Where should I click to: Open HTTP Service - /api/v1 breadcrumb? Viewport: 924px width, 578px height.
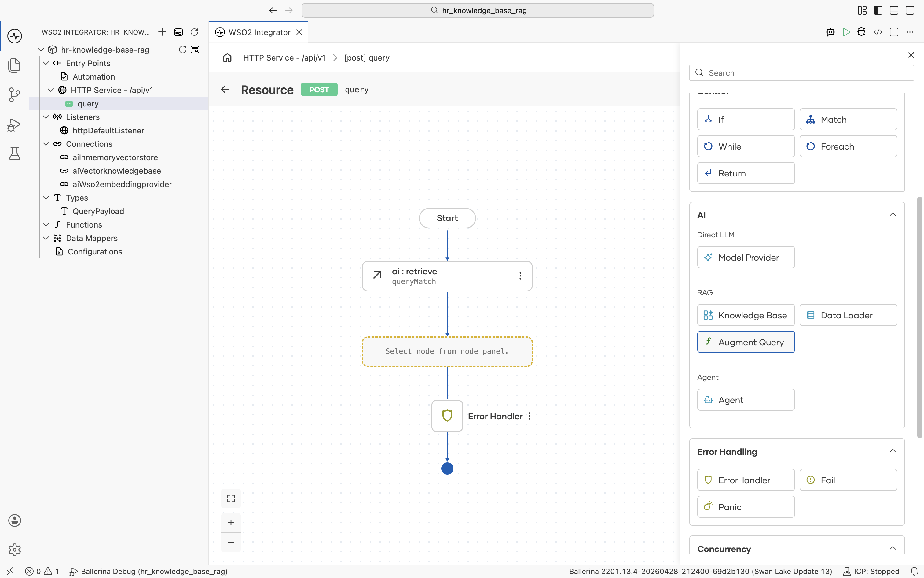(284, 58)
